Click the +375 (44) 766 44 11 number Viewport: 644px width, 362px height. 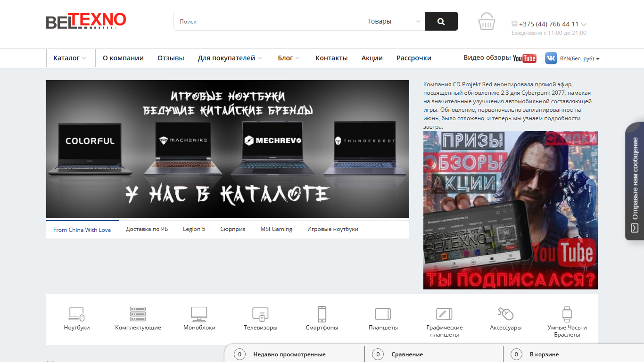(x=549, y=24)
